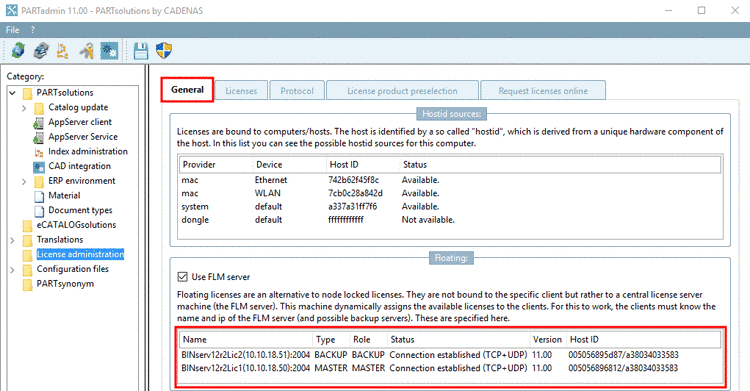This screenshot has height=391, width=750.
Task: Click Host ID 7cb0c28a842d
Action: pyautogui.click(x=355, y=193)
